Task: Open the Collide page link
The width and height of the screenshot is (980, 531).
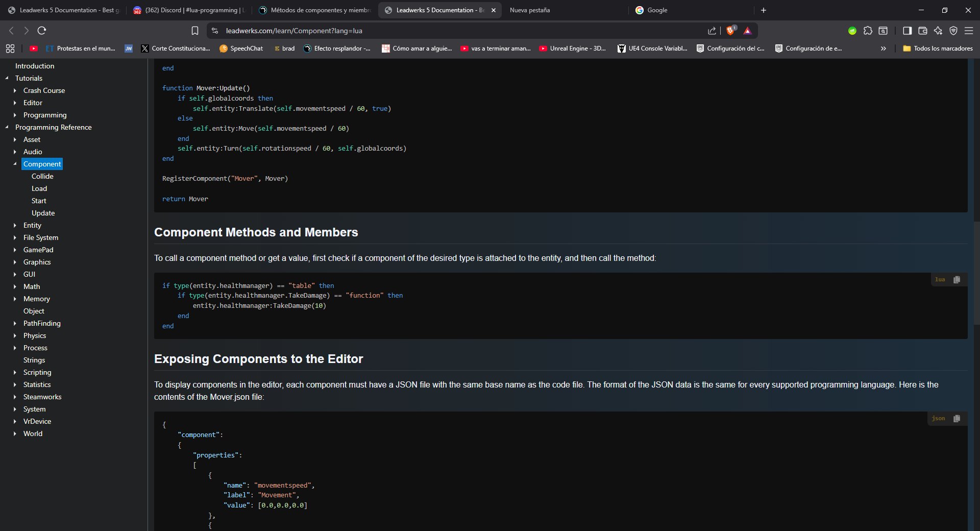Action: (x=42, y=176)
